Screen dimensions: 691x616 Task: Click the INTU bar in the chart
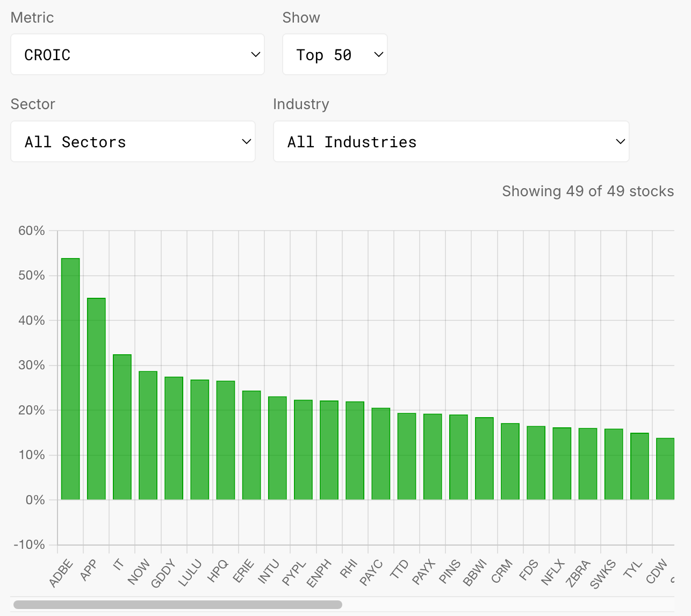(277, 448)
